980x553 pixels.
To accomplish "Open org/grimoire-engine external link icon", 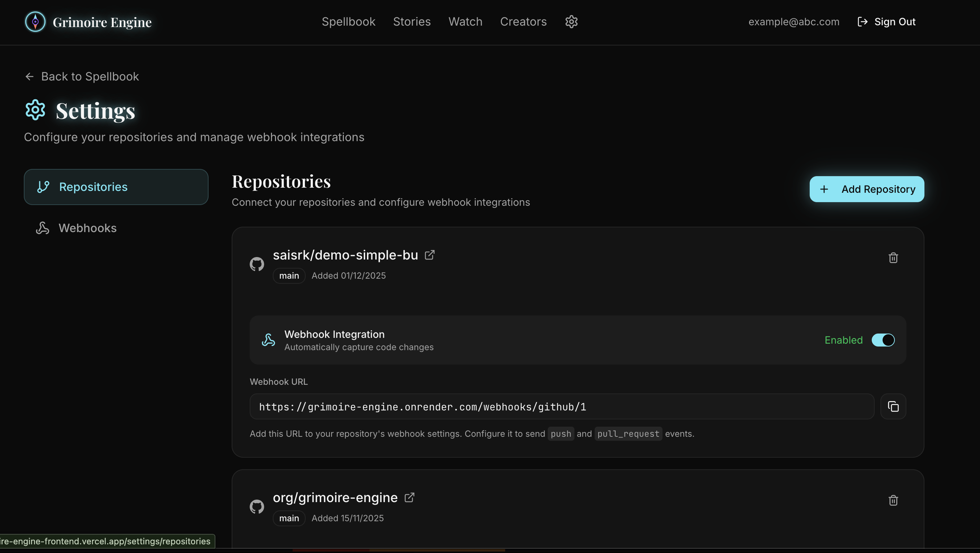I will pyautogui.click(x=409, y=497).
